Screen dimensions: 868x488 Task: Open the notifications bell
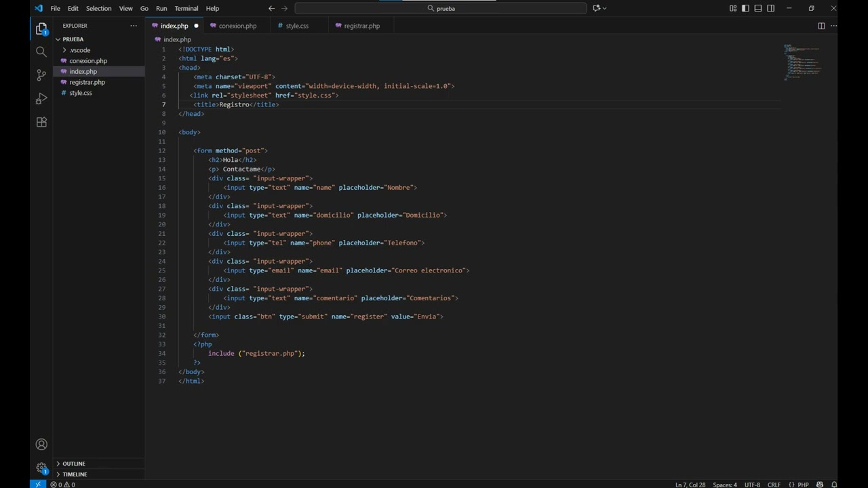[834, 485]
